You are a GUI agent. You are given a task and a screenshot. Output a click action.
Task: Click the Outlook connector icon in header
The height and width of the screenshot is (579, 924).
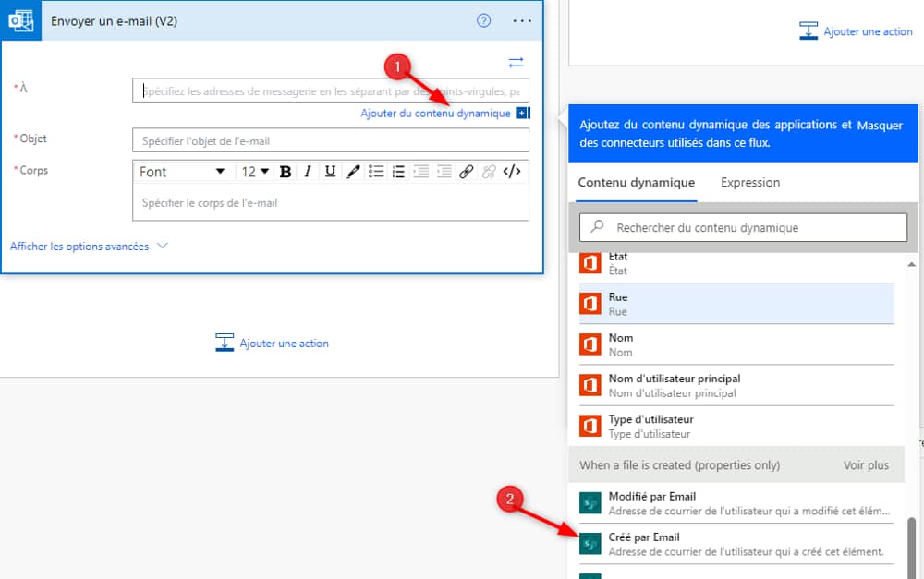point(20,20)
